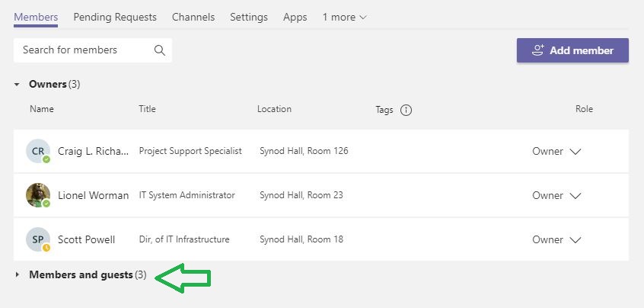This screenshot has width=644, height=308.
Task: Click 'Project Support Specialist' title
Action: tap(190, 151)
